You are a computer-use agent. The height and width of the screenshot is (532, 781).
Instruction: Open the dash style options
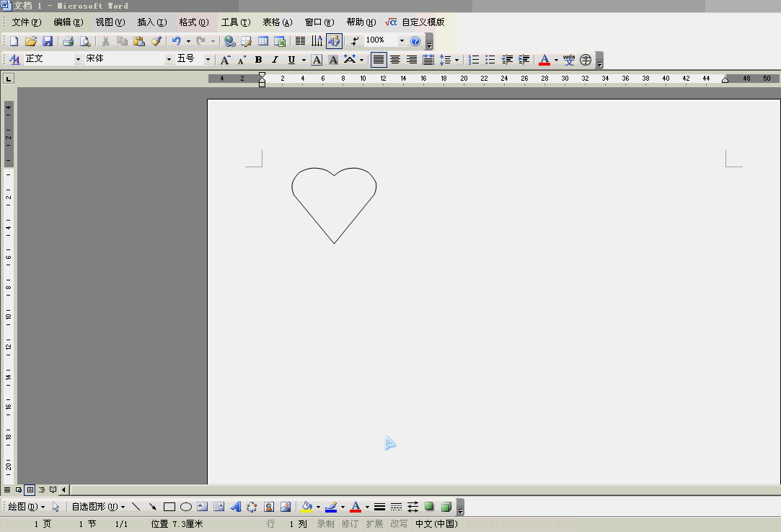(x=397, y=507)
